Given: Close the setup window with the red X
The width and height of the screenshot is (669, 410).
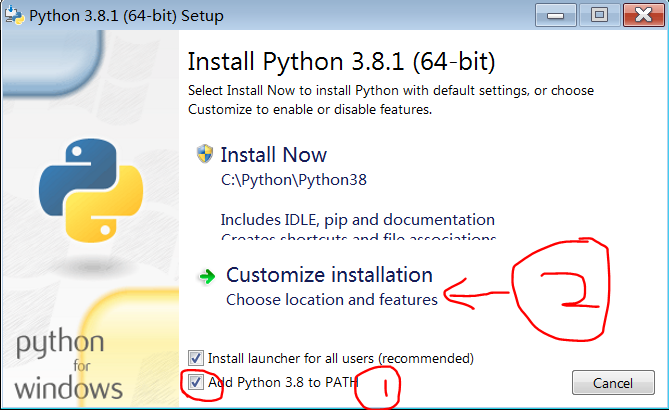Looking at the screenshot, I should tap(643, 15).
